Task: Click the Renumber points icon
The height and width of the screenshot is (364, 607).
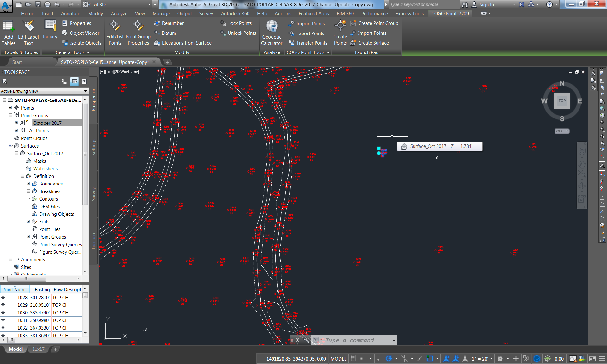Action: 157,23
